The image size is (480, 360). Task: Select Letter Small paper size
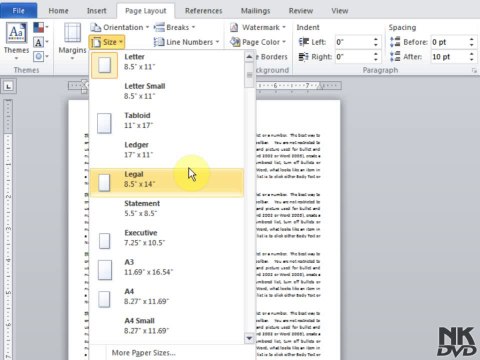pos(167,91)
